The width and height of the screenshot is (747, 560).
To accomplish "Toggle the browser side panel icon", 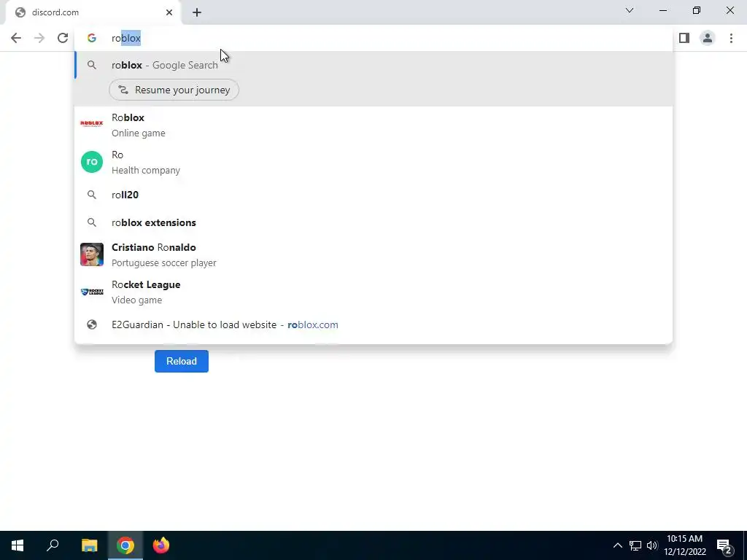I will (x=684, y=38).
